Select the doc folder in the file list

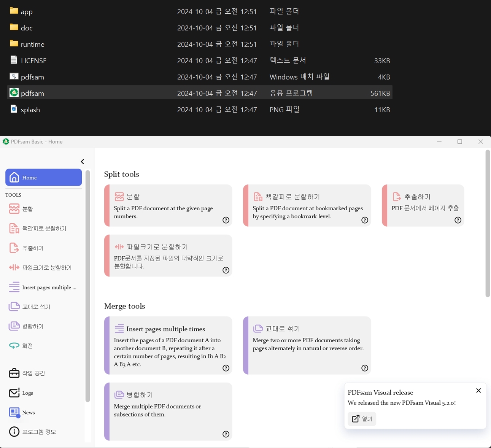[200, 28]
